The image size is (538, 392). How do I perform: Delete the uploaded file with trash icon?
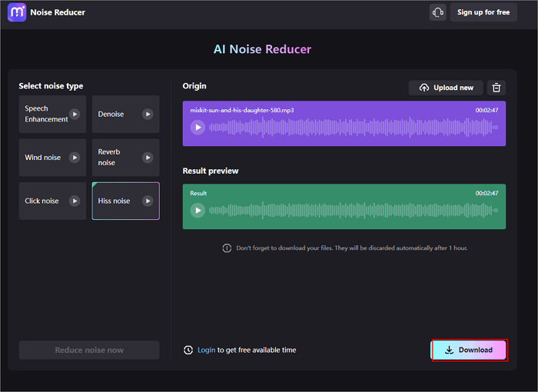pos(496,88)
